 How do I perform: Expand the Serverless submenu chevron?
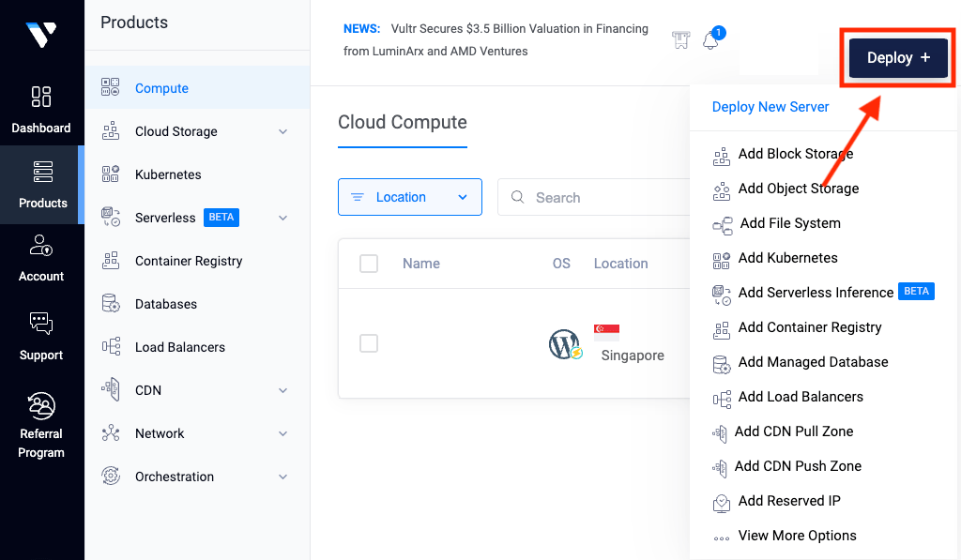282,218
